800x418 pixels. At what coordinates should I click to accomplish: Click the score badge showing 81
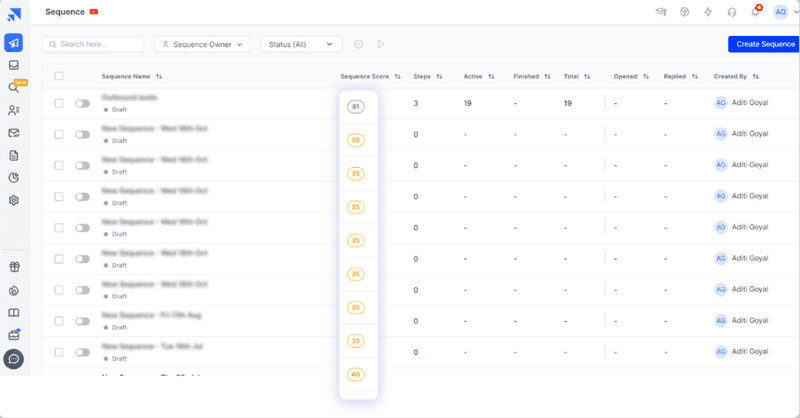click(356, 107)
